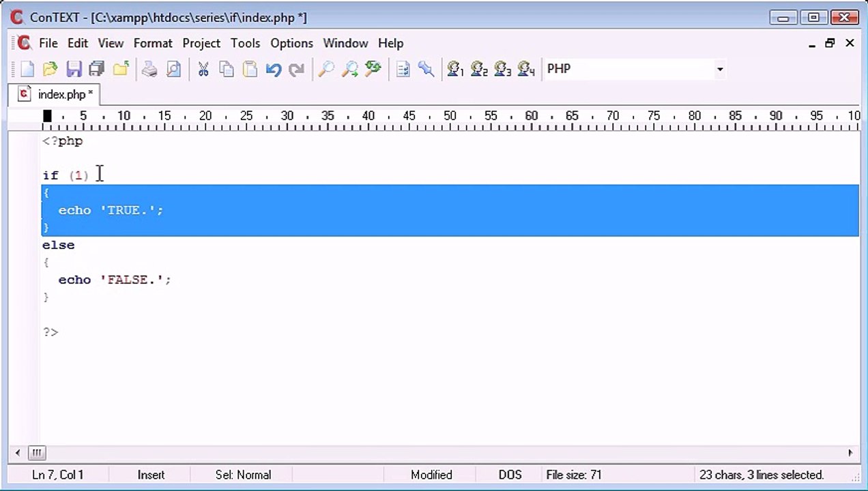Open the Window menu
The height and width of the screenshot is (491, 868).
pyautogui.click(x=345, y=43)
